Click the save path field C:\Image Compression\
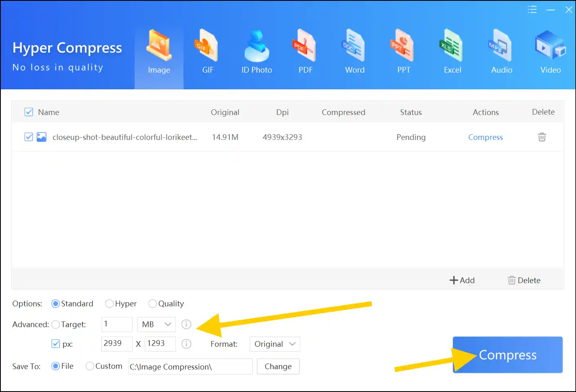Screen dimensions: 576x392 [191, 366]
